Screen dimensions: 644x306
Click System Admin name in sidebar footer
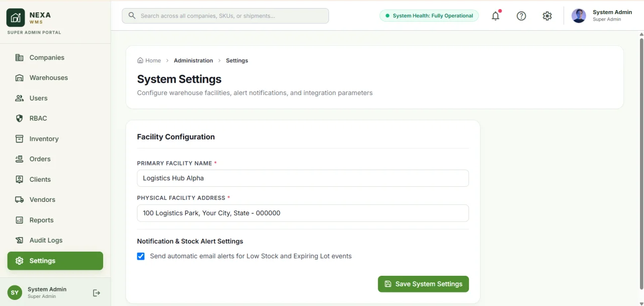click(x=47, y=289)
